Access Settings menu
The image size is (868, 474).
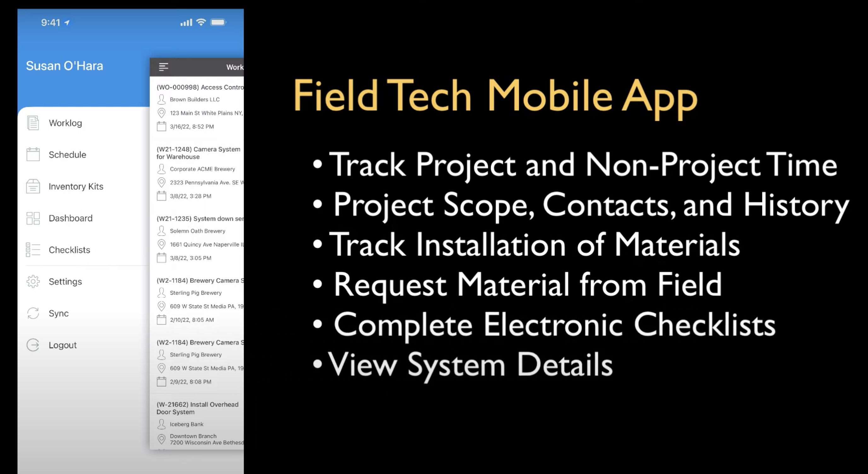click(x=65, y=281)
